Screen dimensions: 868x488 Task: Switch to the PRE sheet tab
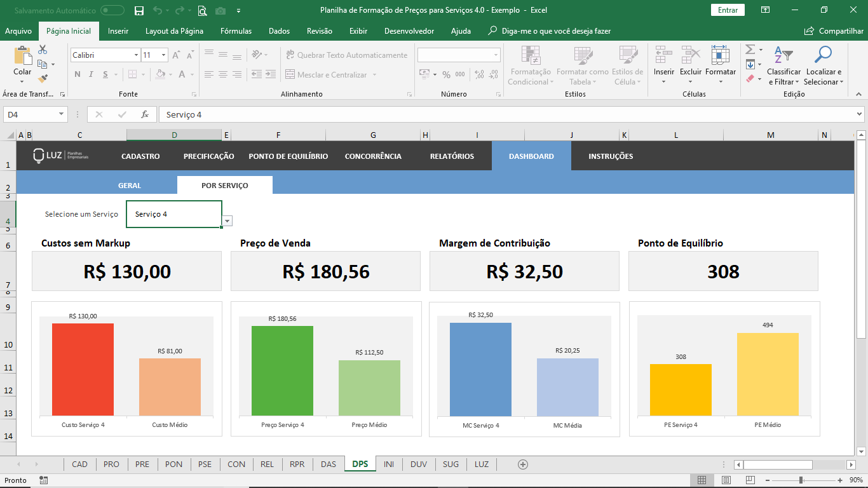[x=142, y=464]
